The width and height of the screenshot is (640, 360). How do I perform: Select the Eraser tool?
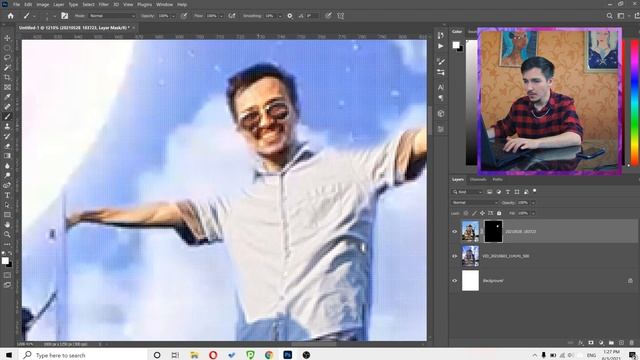coord(7,146)
